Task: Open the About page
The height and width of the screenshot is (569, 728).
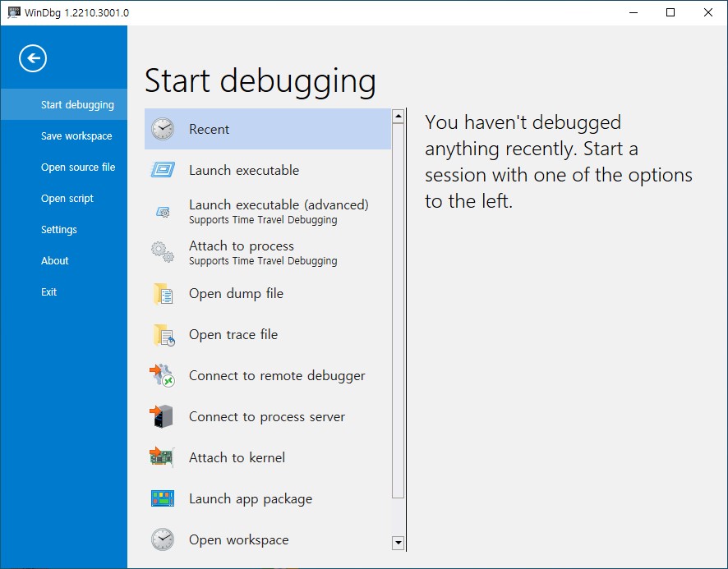Action: point(63,261)
